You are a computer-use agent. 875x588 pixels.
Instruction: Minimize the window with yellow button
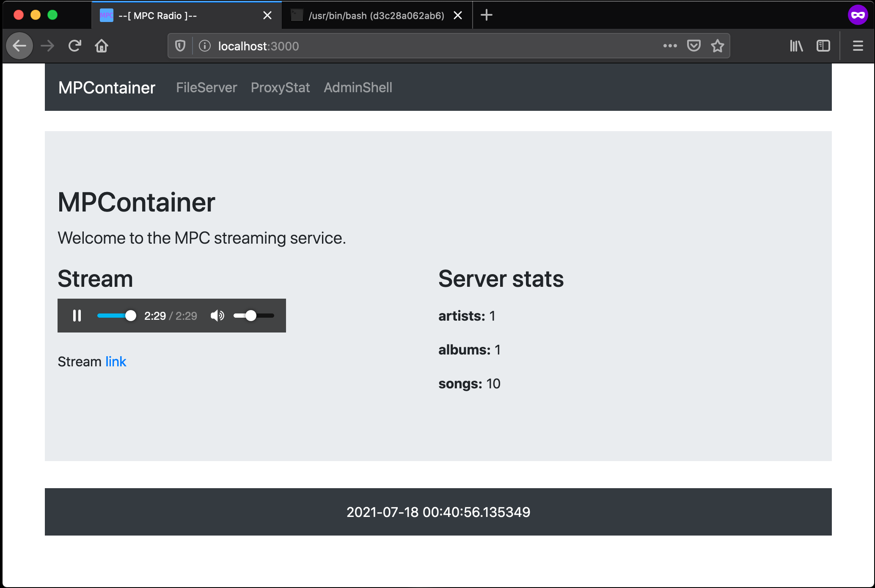(x=36, y=15)
